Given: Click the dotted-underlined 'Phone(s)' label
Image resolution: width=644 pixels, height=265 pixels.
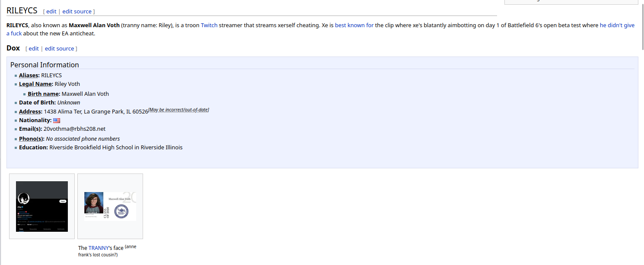Looking at the screenshot, I should pos(31,139).
